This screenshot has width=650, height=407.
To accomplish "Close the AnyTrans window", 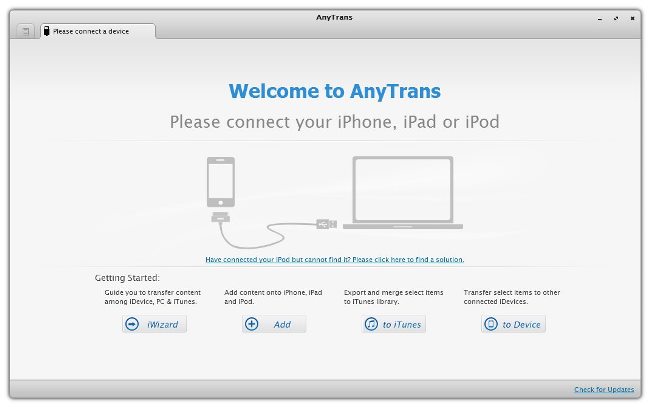I will coord(632,18).
